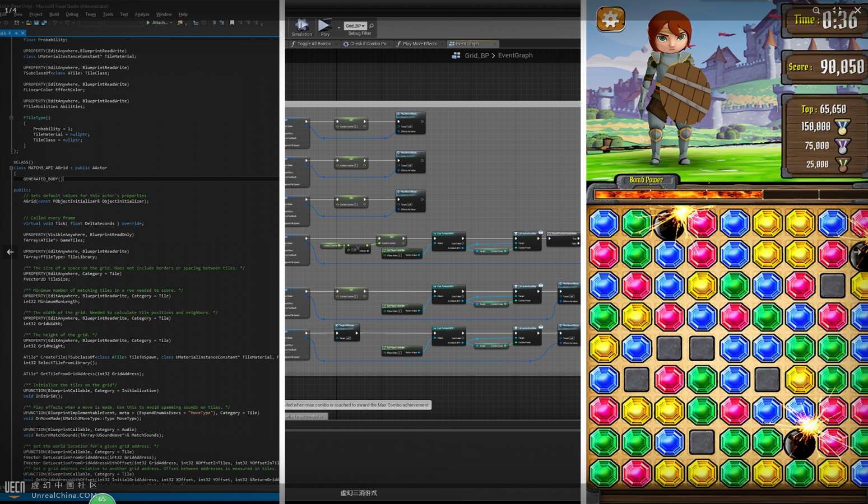
Task: Open the View menu in Visual Studio
Action: pos(18,14)
